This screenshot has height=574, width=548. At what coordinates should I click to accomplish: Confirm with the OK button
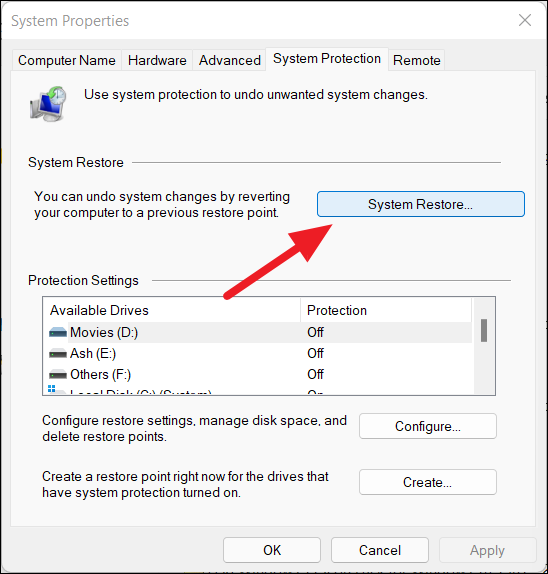coord(272,550)
